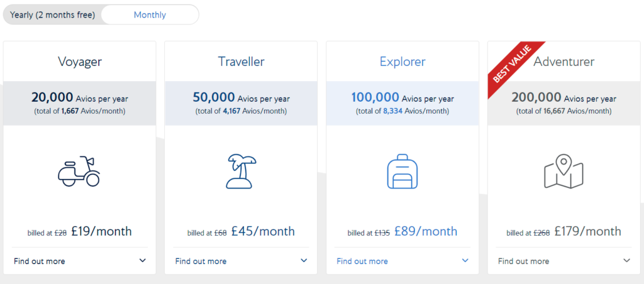Open Find out more under Voyager
The image size is (644, 284).
40,261
